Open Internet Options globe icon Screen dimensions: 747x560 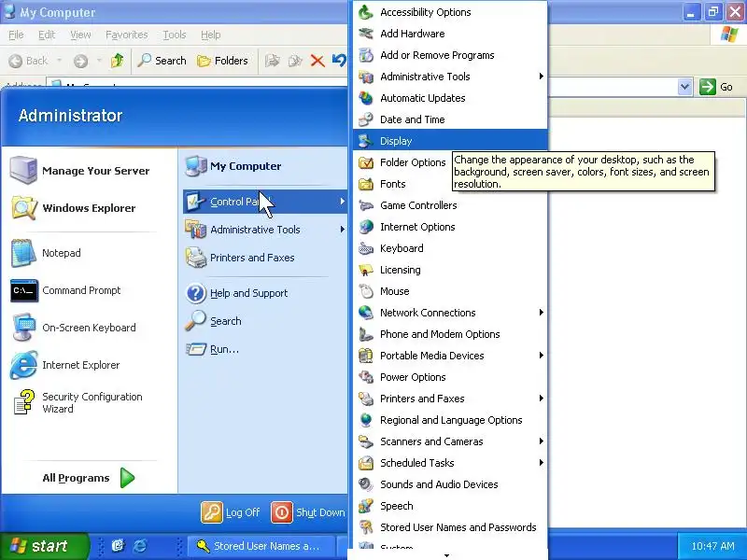tap(365, 227)
